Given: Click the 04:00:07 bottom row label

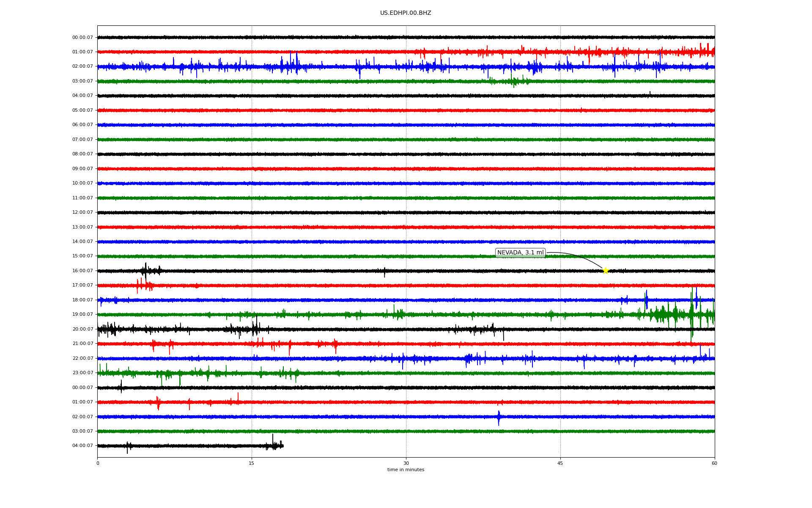Looking at the screenshot, I should click(x=82, y=446).
